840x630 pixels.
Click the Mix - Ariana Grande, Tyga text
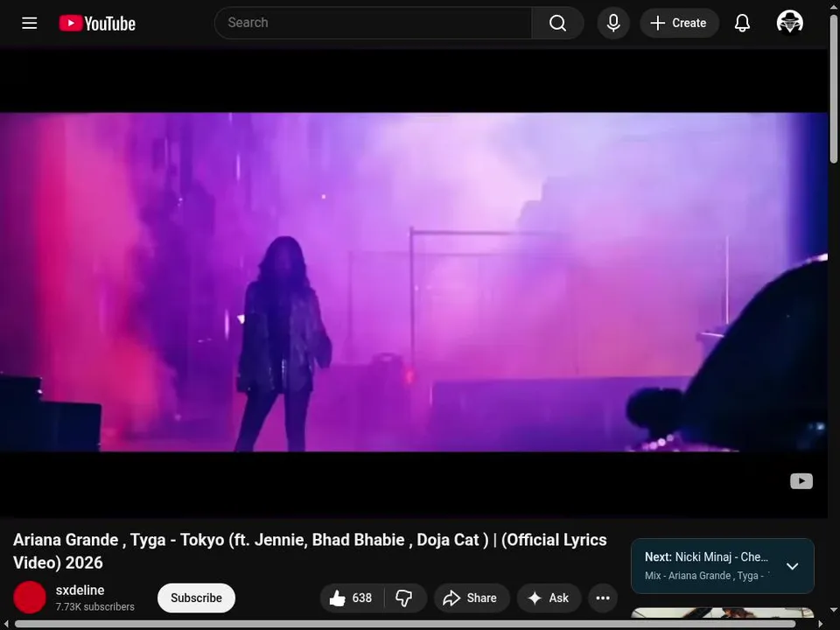707,576
